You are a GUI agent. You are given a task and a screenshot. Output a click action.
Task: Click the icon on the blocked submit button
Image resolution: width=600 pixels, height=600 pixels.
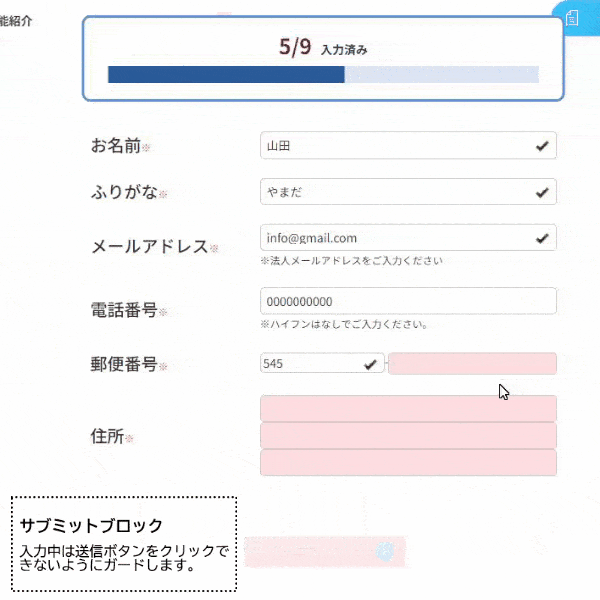tap(383, 550)
